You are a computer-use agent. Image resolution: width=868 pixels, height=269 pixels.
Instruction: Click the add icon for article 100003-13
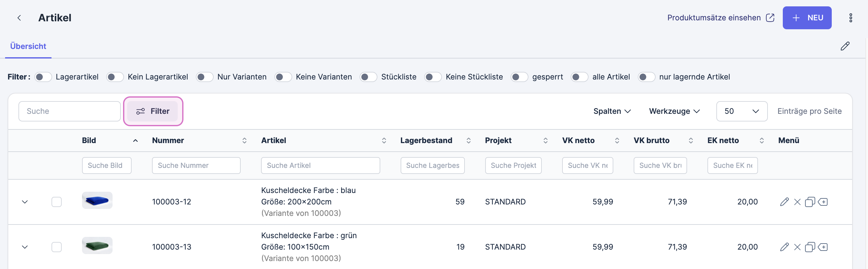[823, 247]
